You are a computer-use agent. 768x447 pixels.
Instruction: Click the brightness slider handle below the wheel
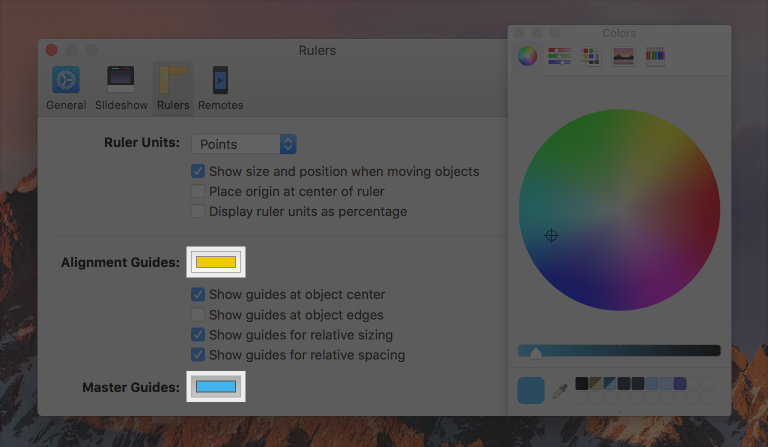point(536,353)
